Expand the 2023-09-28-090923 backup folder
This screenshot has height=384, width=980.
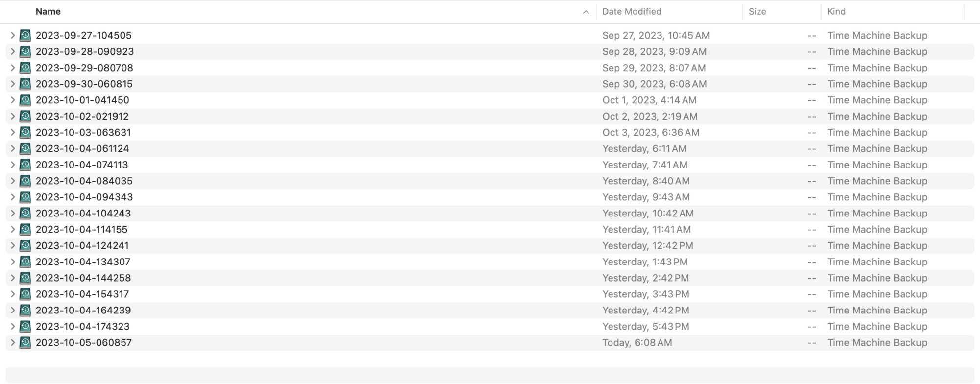pos(13,51)
